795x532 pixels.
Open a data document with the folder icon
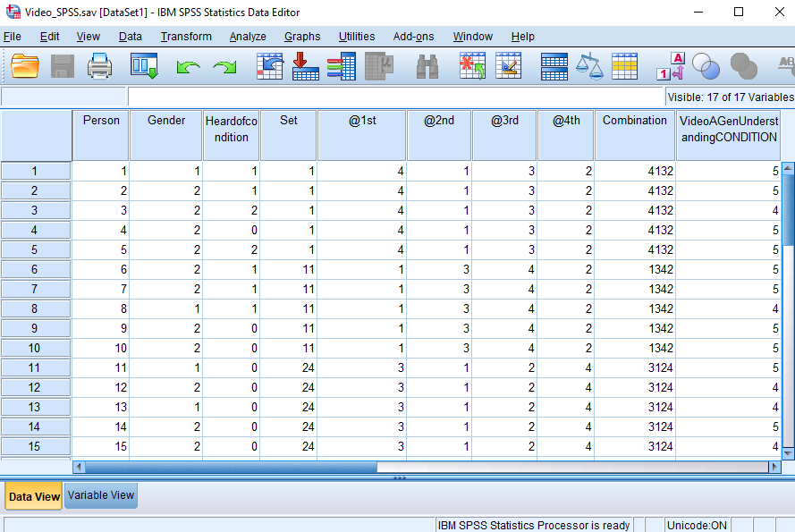(24, 65)
